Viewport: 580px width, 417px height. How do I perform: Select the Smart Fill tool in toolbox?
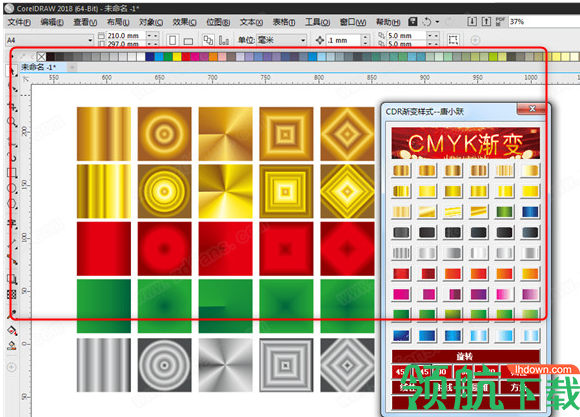tap(12, 346)
